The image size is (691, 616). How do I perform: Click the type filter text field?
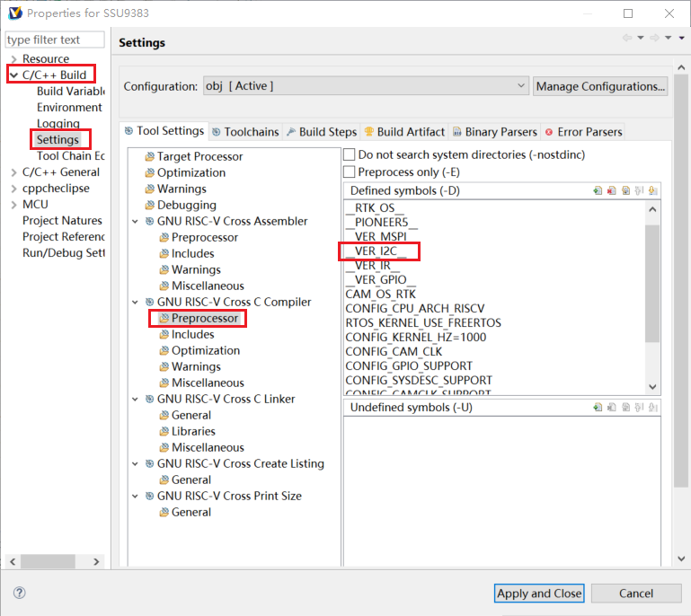[55, 40]
